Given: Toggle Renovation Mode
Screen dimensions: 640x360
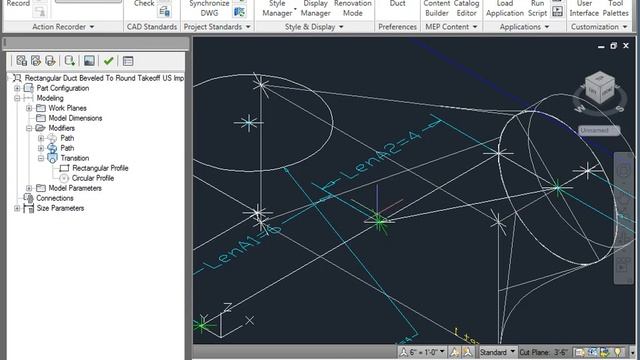Looking at the screenshot, I should pos(353,8).
